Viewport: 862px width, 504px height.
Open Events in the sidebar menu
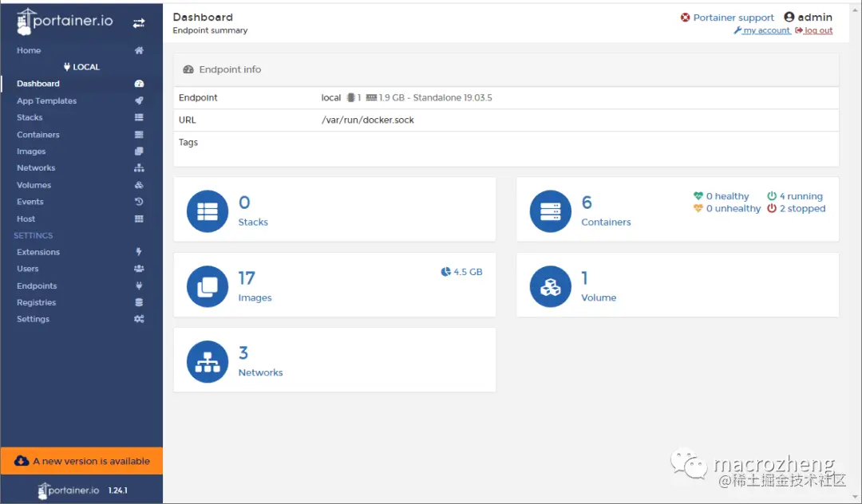click(x=30, y=202)
